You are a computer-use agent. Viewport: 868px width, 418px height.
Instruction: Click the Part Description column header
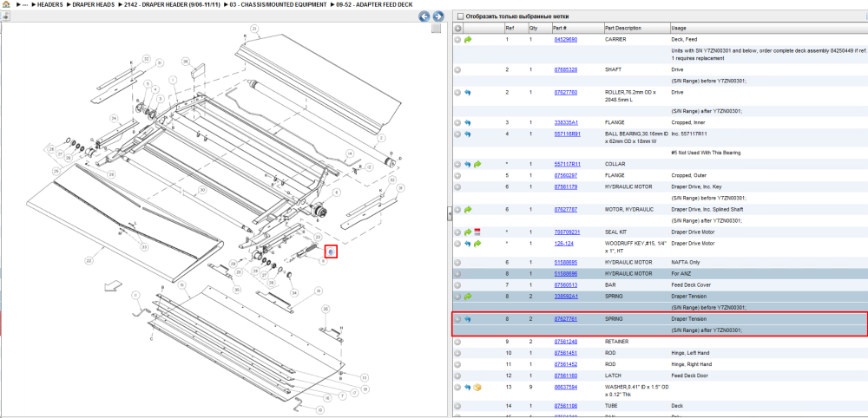636,29
